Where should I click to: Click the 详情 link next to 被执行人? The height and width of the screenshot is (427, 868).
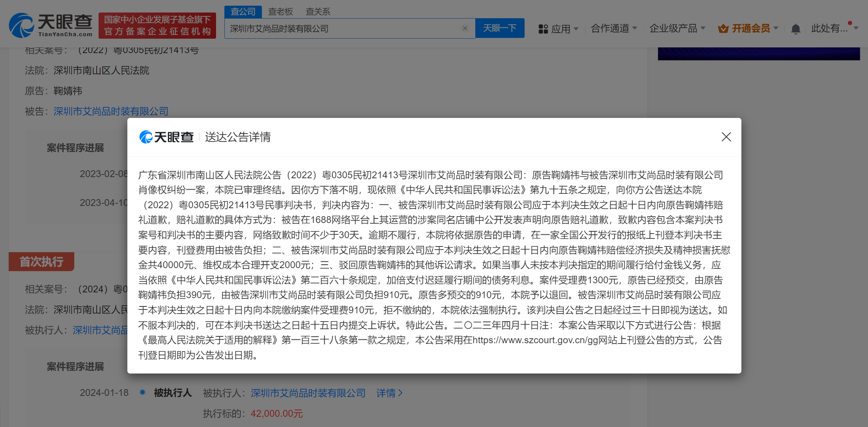click(x=387, y=393)
